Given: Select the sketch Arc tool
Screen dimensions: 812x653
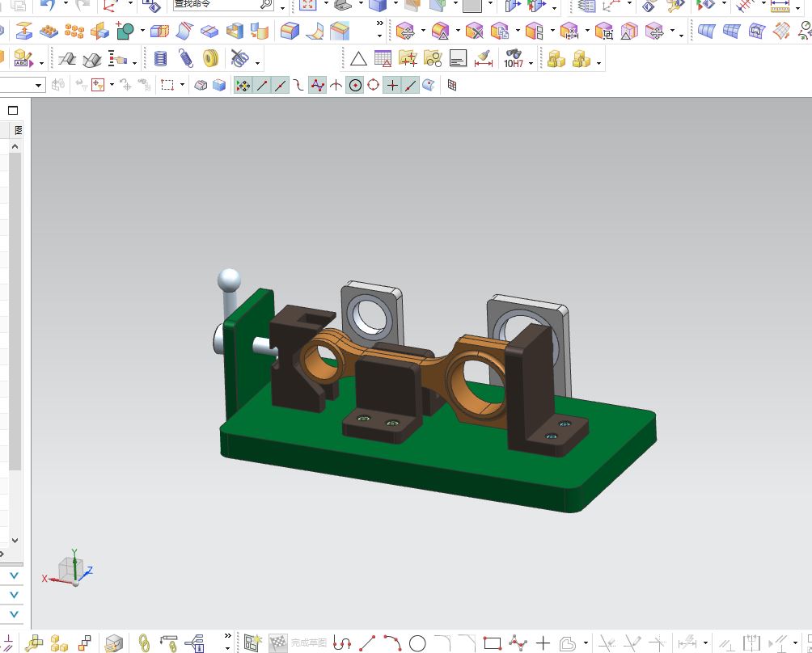Looking at the screenshot, I should pos(392,643).
